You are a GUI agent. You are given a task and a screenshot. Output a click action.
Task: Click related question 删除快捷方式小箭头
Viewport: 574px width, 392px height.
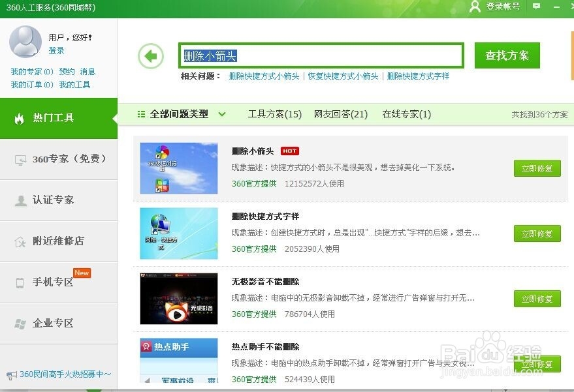(264, 76)
